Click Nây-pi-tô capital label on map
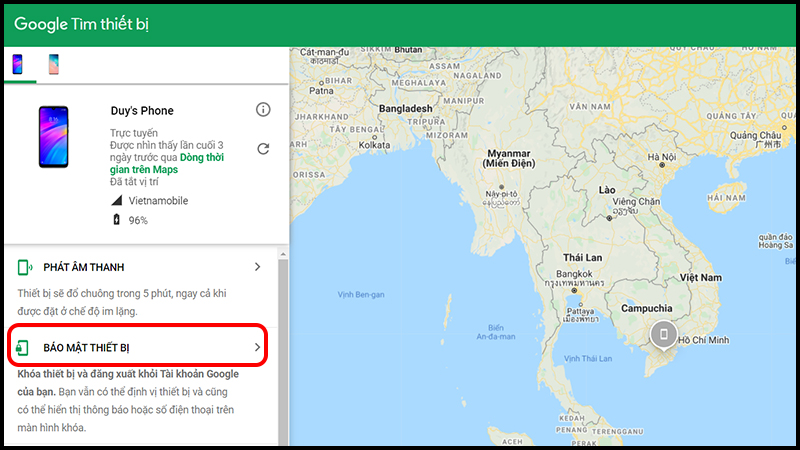 501,194
